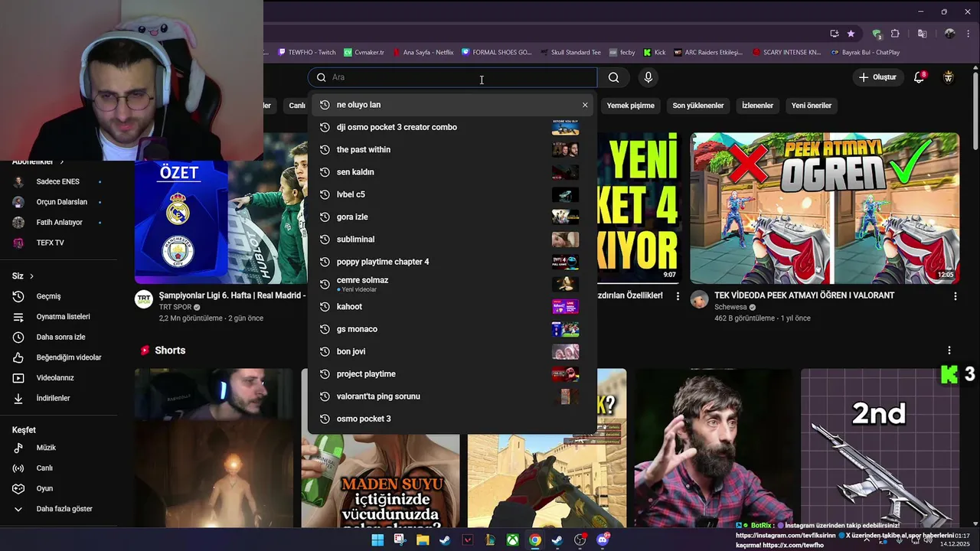Open options menu for Valorant peek video
The width and height of the screenshot is (980, 551).
coord(955,296)
